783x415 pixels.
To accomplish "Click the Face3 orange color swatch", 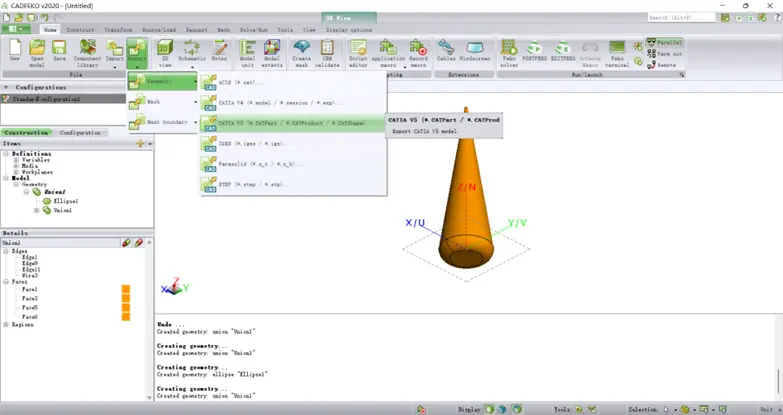I will click(126, 298).
